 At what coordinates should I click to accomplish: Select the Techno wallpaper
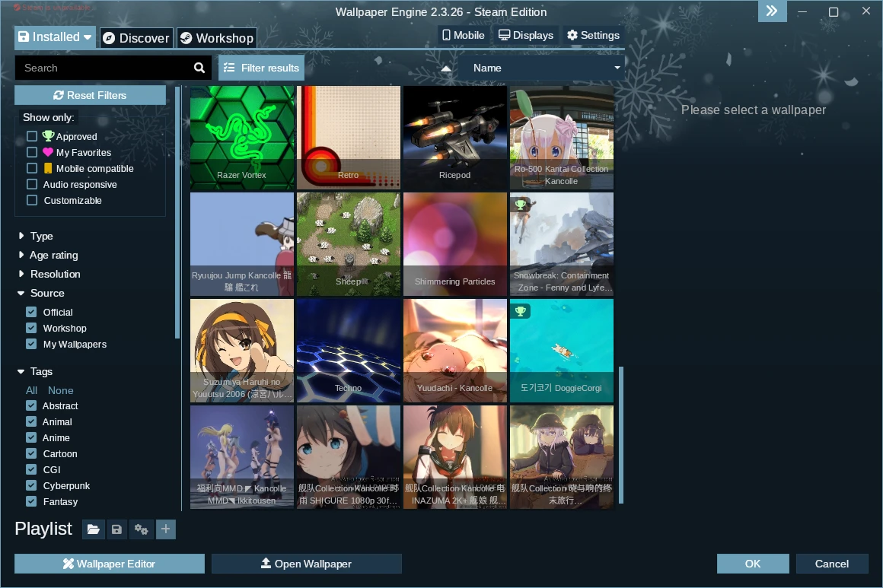point(349,351)
